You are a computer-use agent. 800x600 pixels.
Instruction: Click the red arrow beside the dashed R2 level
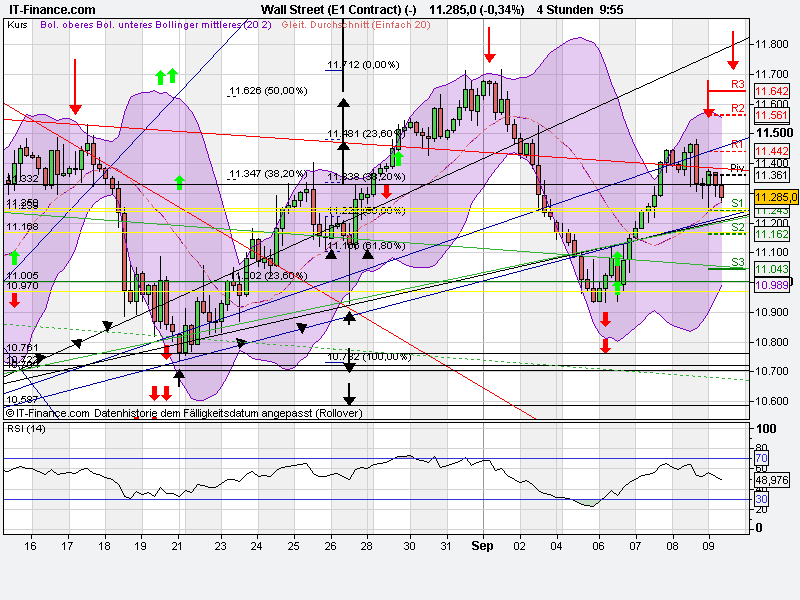710,110
